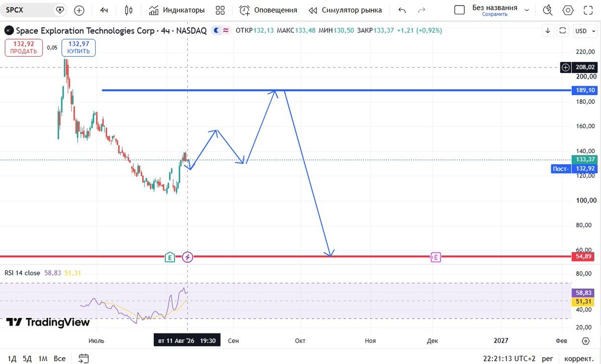The height and width of the screenshot is (364, 601).
Task: Select the 189,10 blue horizontal line label
Action: [x=584, y=91]
